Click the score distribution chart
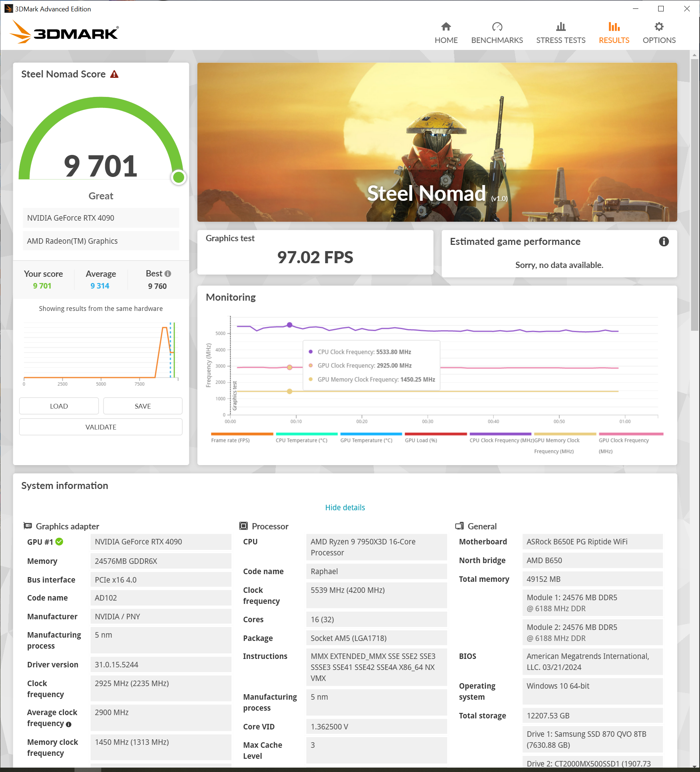700x772 pixels. pyautogui.click(x=101, y=353)
